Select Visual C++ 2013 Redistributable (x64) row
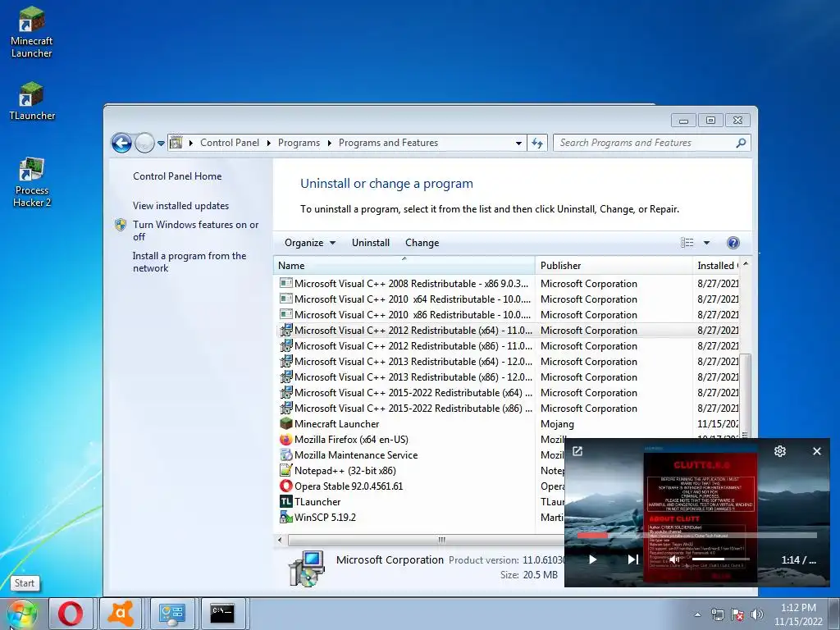Screen dimensions: 840x630 pos(509,361)
